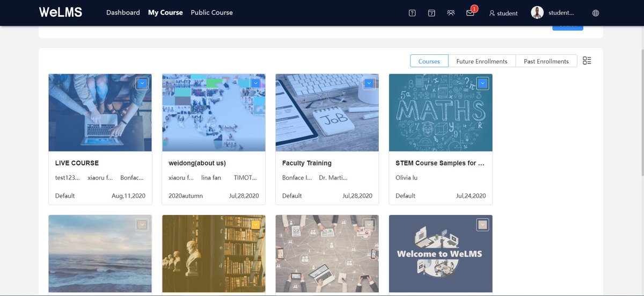Open the LIVE COURSE thumbnail image

point(100,113)
